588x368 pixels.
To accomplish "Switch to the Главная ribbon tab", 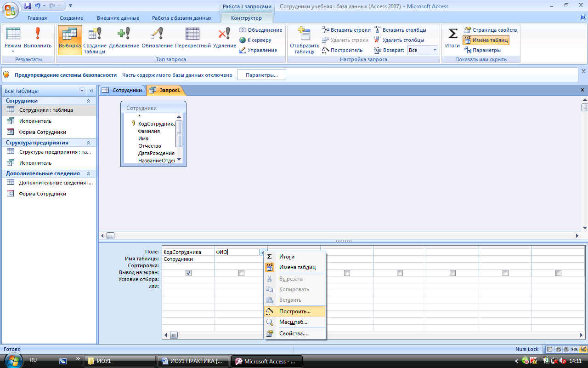I will 37,18.
